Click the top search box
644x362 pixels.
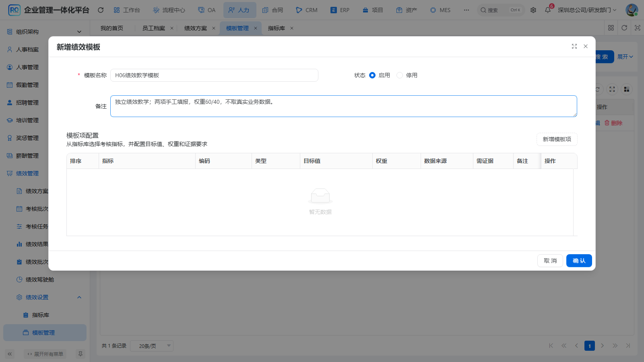[x=501, y=10]
